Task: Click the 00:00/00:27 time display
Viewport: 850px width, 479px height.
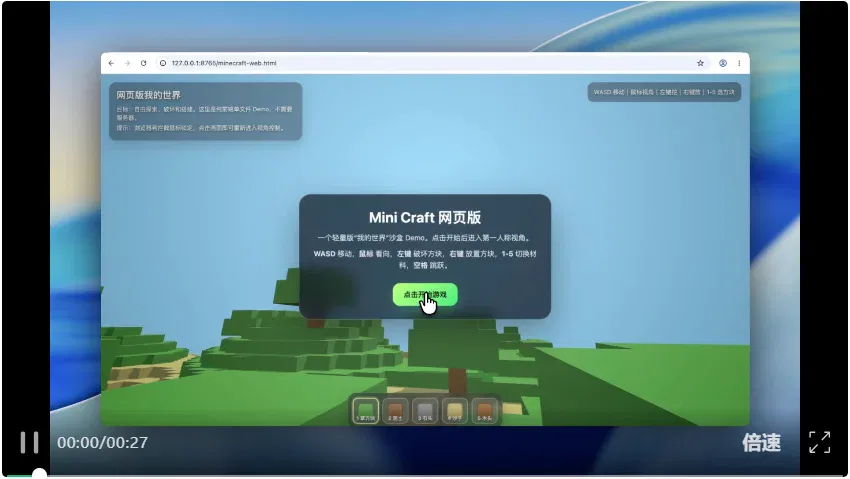Action: (x=102, y=443)
